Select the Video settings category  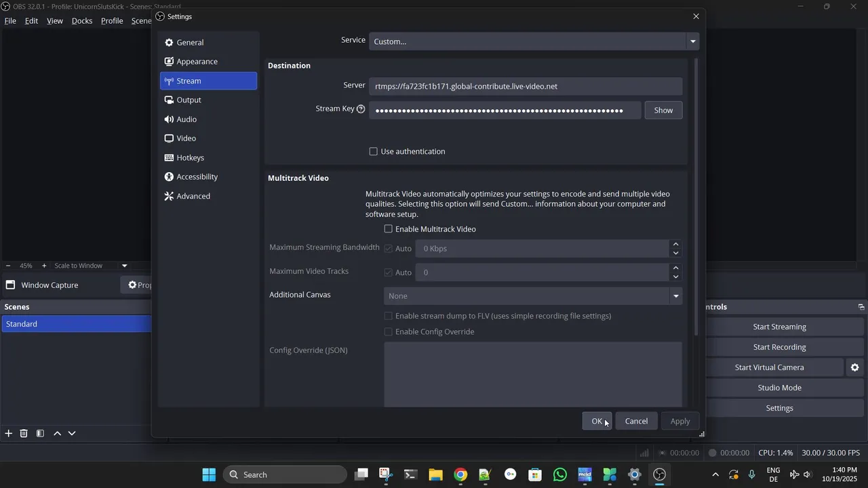click(x=209, y=138)
